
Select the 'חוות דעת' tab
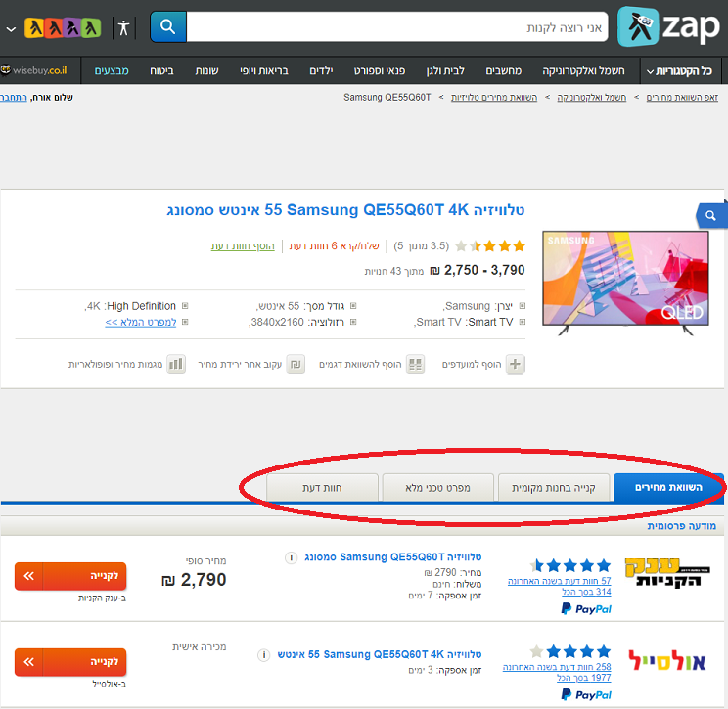coord(322,486)
